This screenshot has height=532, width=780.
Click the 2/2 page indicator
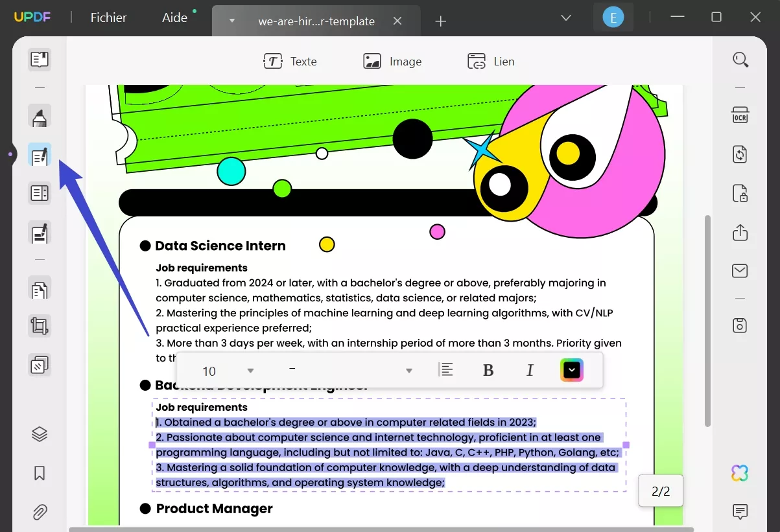(x=661, y=491)
